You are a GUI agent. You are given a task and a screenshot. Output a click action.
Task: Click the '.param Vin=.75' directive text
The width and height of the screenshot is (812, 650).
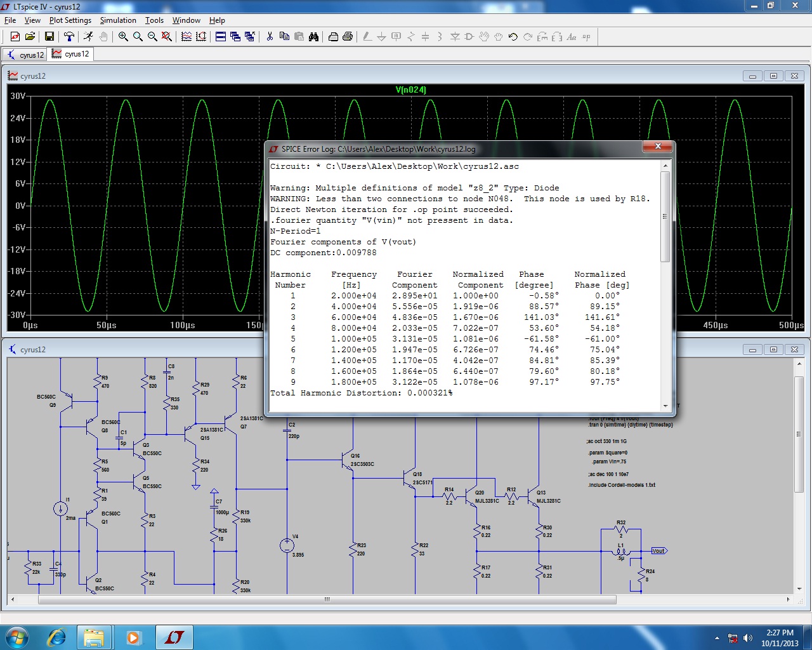(610, 461)
